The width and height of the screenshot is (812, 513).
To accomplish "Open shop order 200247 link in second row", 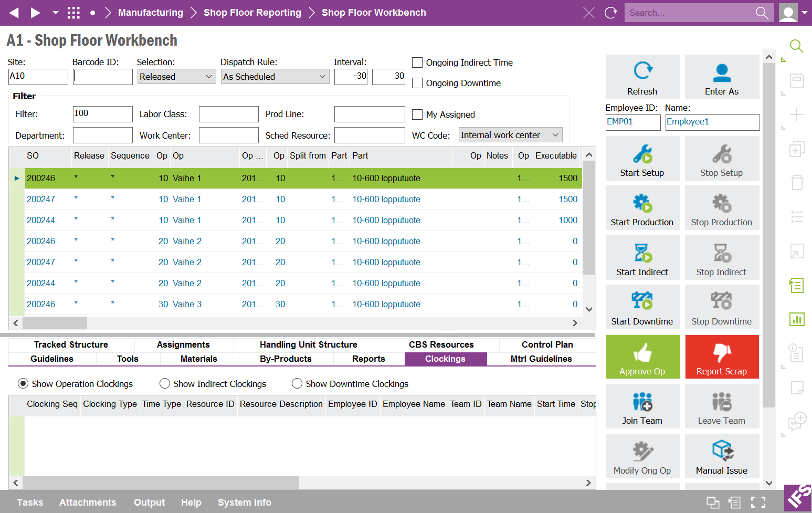I will click(x=41, y=200).
